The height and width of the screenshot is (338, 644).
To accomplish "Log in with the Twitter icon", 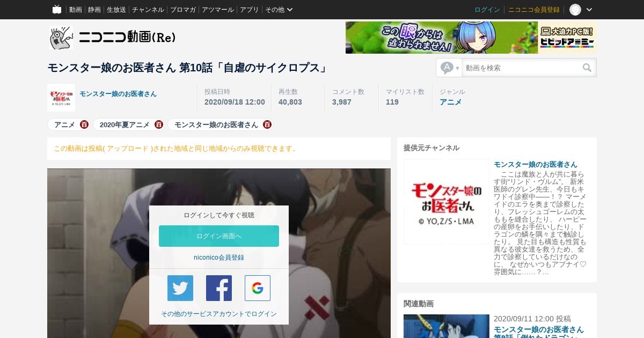I will click(180, 288).
